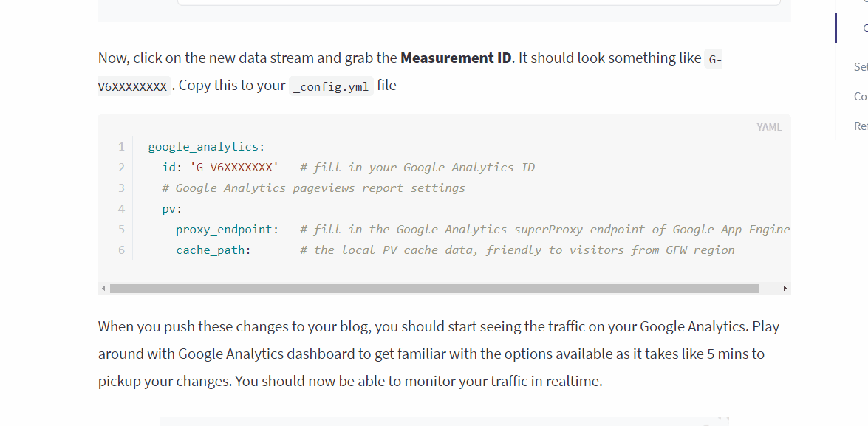Select the highlighted 'C' sidebar entry

[x=865, y=28]
